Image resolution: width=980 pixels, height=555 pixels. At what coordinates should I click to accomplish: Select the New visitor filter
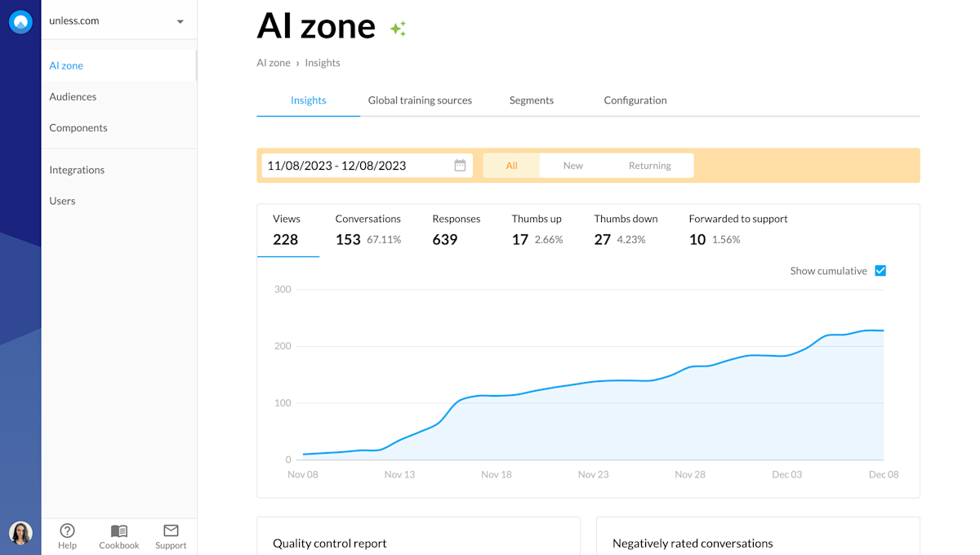coord(572,165)
